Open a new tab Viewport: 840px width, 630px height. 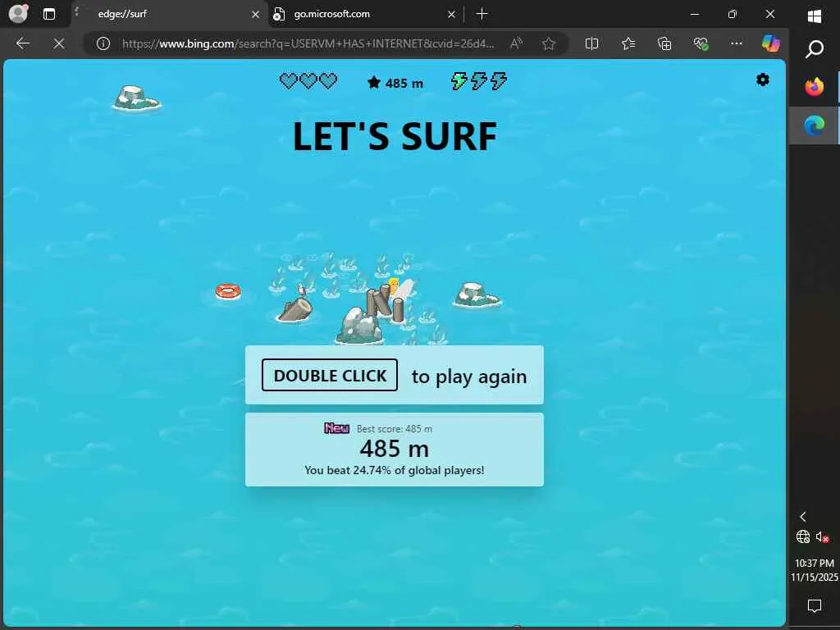pos(482,14)
